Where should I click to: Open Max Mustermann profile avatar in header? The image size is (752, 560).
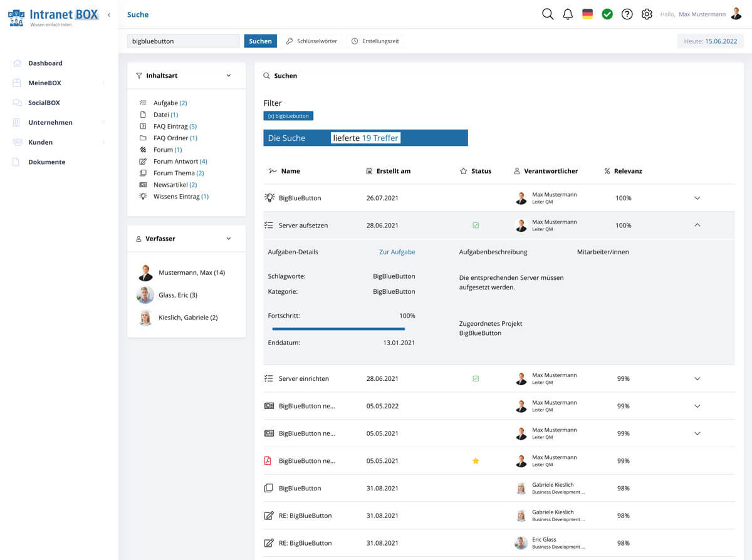click(x=736, y=14)
